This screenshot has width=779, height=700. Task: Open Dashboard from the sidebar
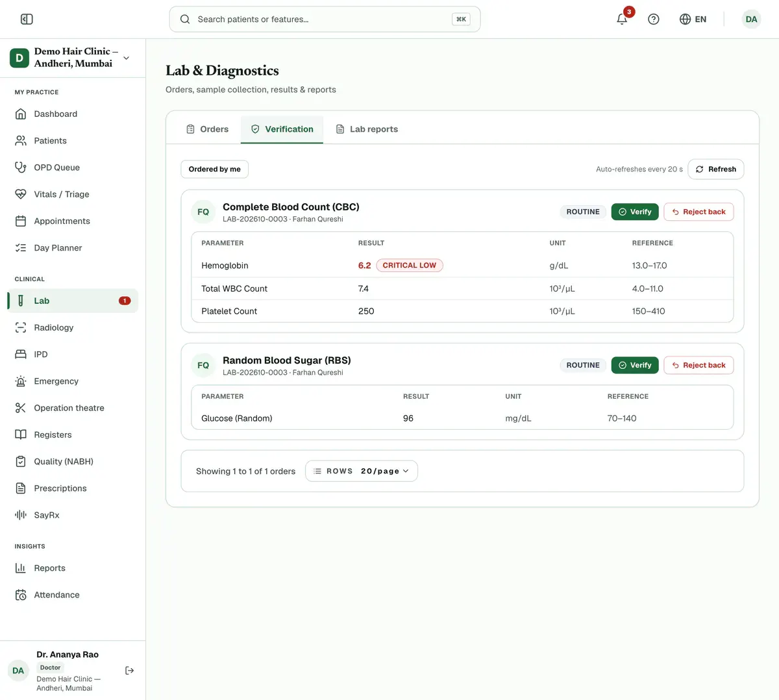point(73,114)
